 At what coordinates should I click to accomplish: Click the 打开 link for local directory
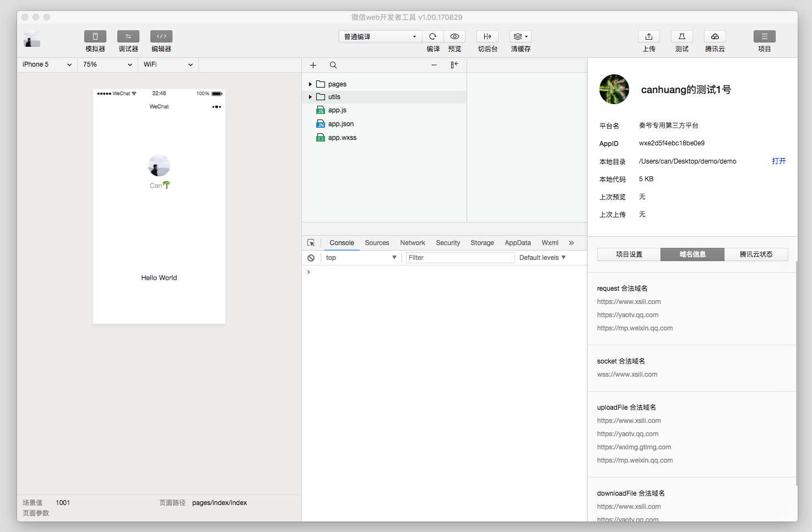point(778,161)
